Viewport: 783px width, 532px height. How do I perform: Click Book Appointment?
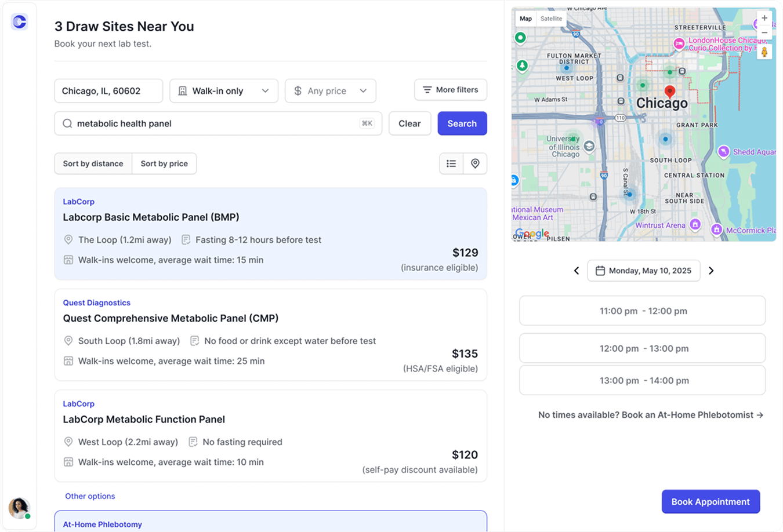point(710,502)
